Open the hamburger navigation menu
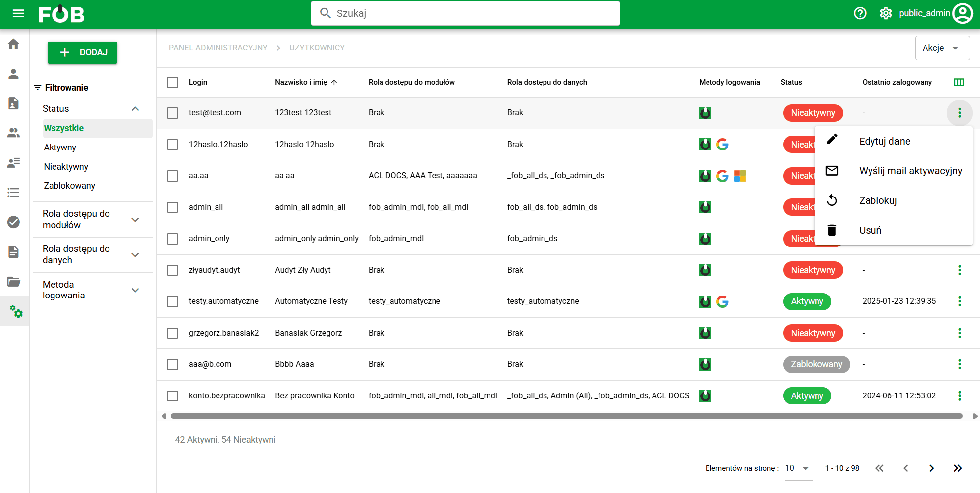 18,13
